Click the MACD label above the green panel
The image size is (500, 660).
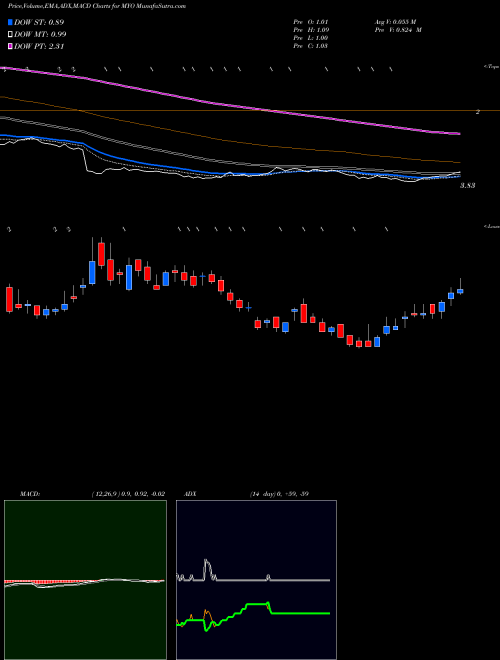pyautogui.click(x=29, y=494)
